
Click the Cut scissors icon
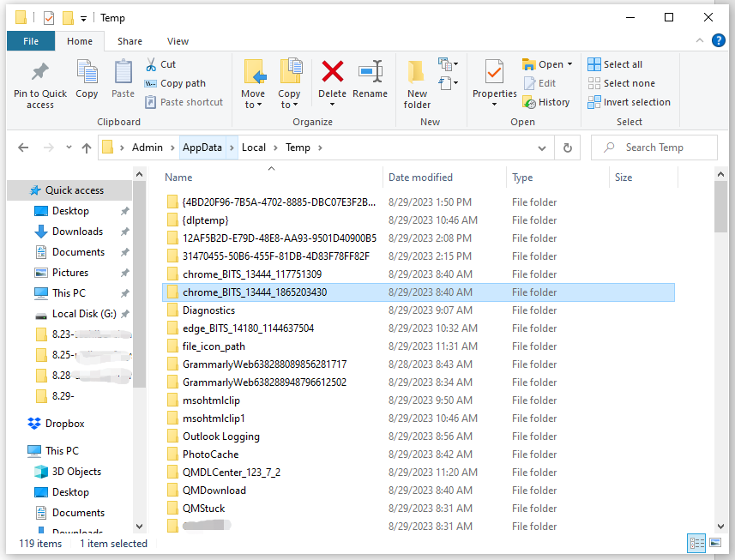click(x=151, y=64)
